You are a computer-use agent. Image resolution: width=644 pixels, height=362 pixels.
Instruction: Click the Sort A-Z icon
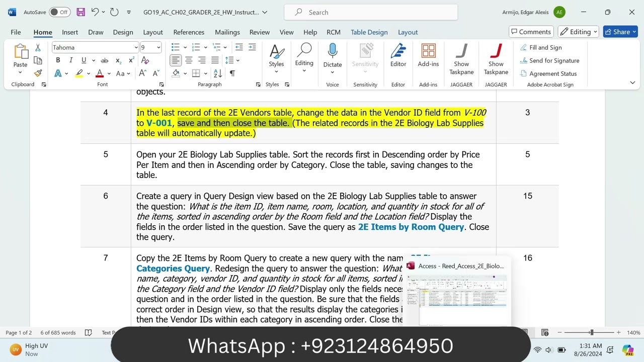click(218, 73)
